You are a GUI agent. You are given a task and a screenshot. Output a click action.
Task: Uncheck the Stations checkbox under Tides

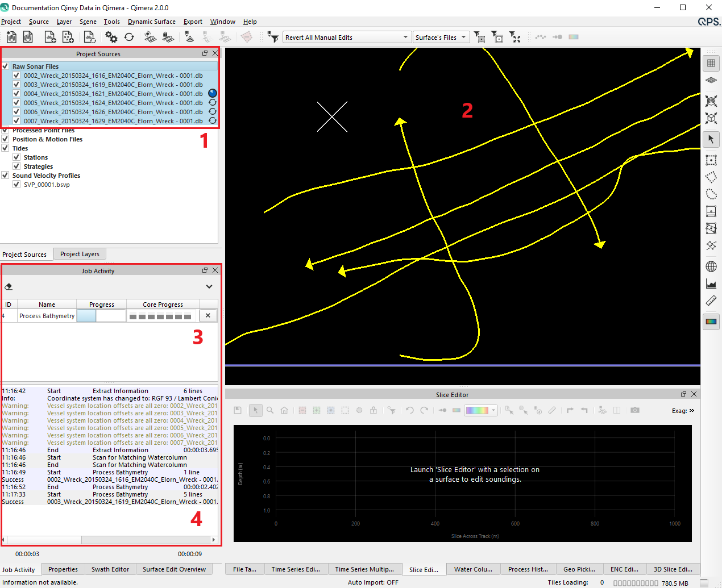[16, 157]
